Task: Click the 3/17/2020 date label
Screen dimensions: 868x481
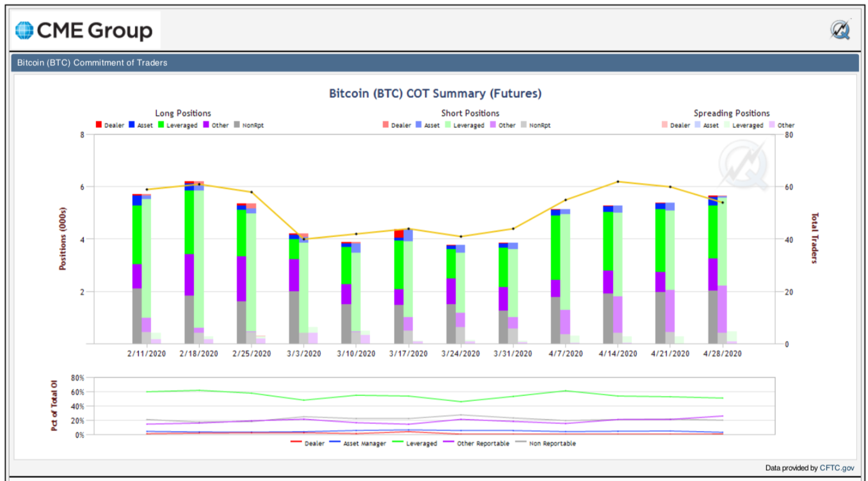Action: (408, 353)
